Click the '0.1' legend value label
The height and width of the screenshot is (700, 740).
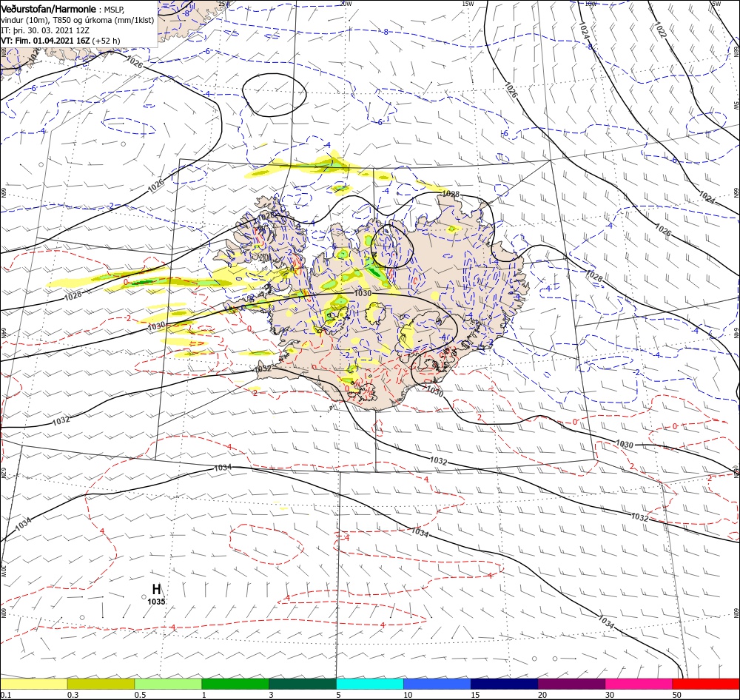pos(5,695)
